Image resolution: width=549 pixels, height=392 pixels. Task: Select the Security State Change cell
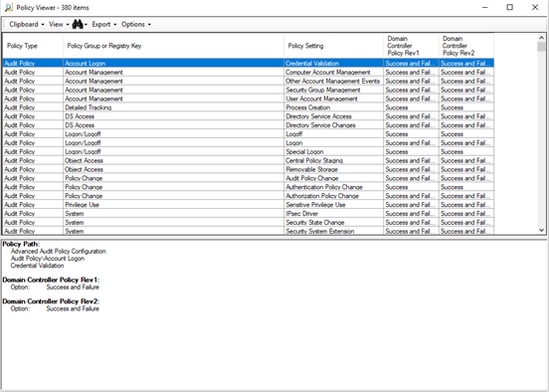click(x=333, y=223)
